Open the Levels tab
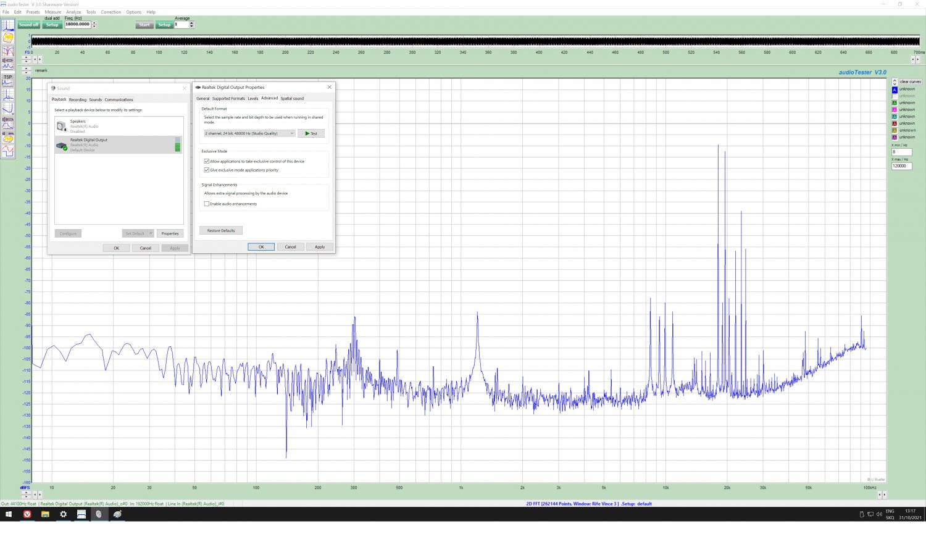Viewport: 926px width, 560px height. [253, 98]
